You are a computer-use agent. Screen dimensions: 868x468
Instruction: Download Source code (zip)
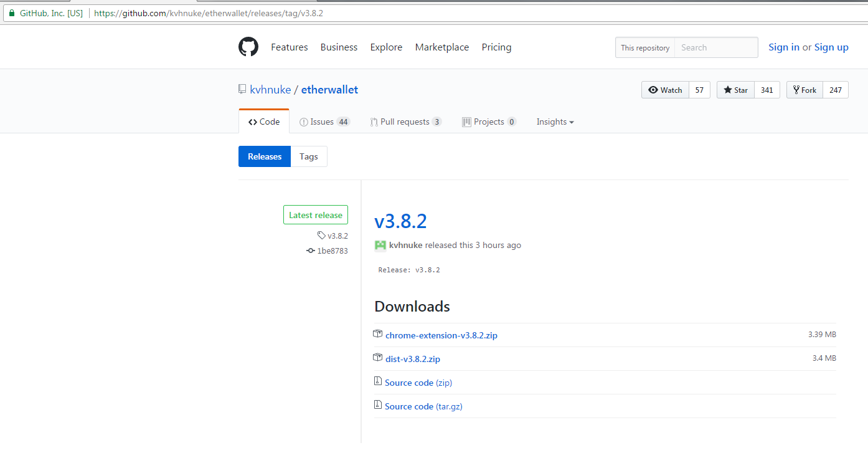point(418,383)
